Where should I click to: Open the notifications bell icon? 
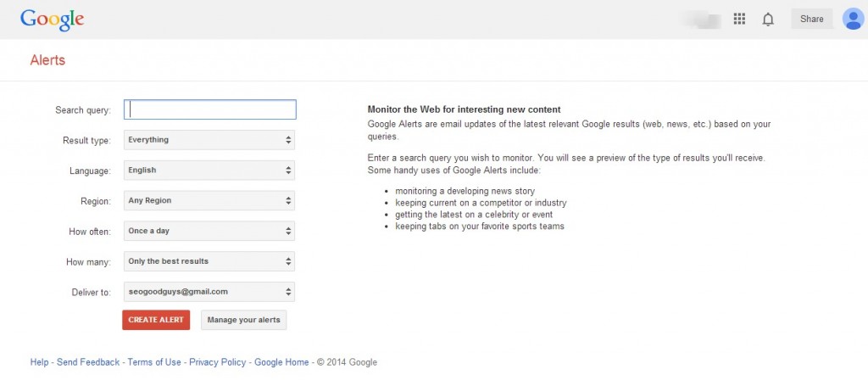pos(768,20)
